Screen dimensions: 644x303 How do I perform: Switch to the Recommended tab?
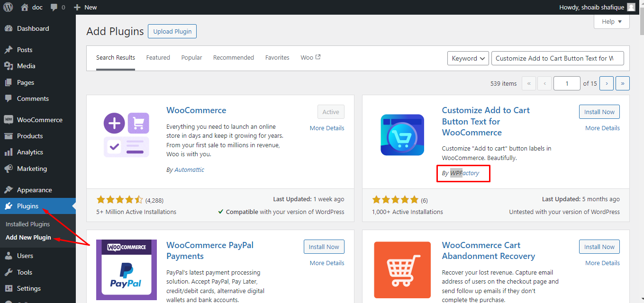click(234, 58)
